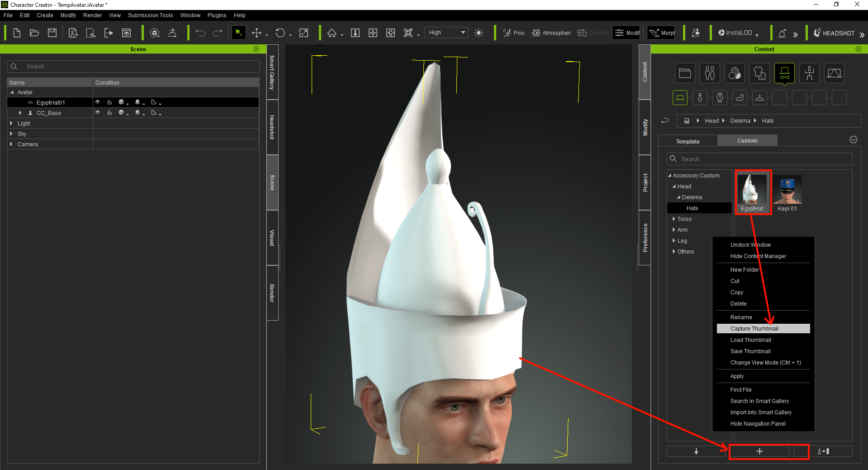868x470 pixels.
Task: Click the Redo arrow icon
Action: [x=218, y=33]
